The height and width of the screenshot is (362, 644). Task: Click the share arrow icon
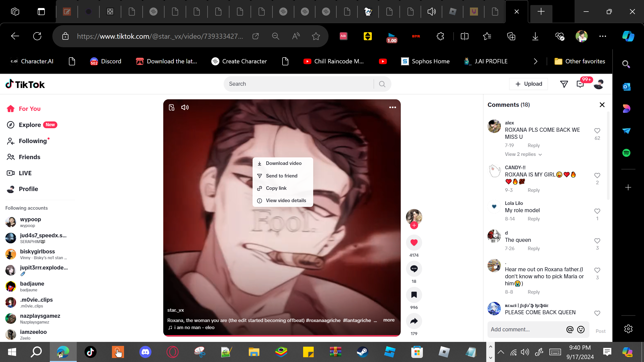coord(414,321)
